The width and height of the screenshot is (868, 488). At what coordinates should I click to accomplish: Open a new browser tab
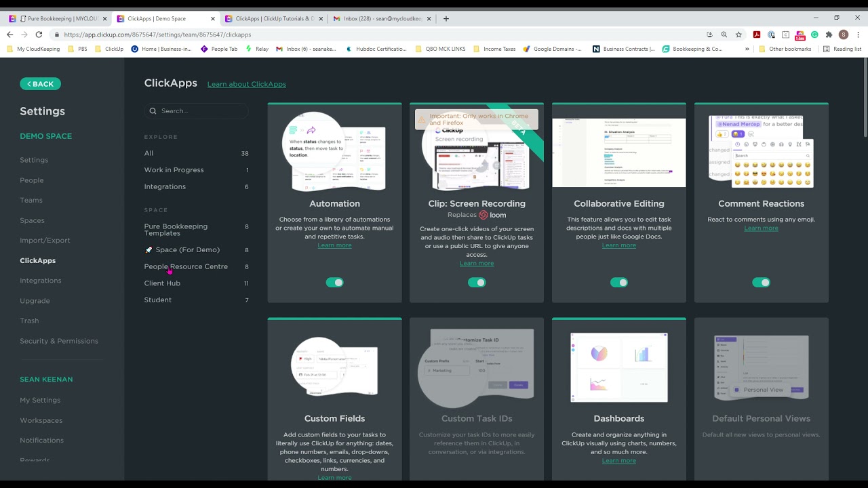point(446,18)
